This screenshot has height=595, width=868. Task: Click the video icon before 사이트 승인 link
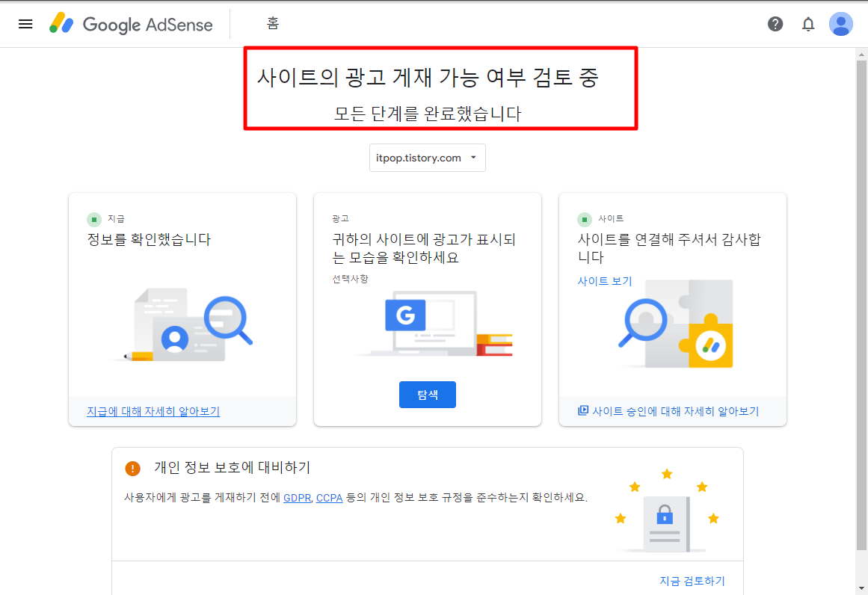click(x=583, y=410)
